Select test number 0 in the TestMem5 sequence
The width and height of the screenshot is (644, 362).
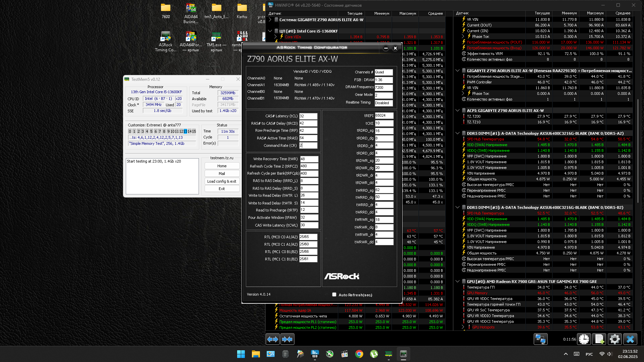coord(130,131)
